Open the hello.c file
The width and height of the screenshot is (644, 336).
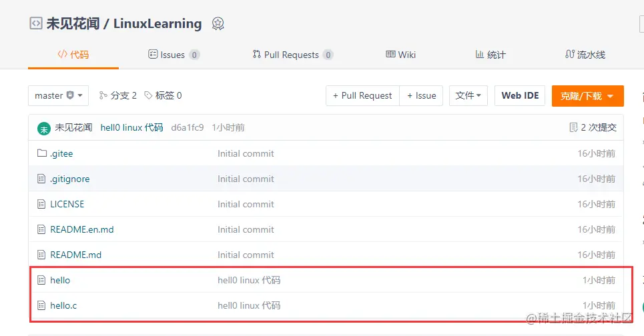pos(63,305)
